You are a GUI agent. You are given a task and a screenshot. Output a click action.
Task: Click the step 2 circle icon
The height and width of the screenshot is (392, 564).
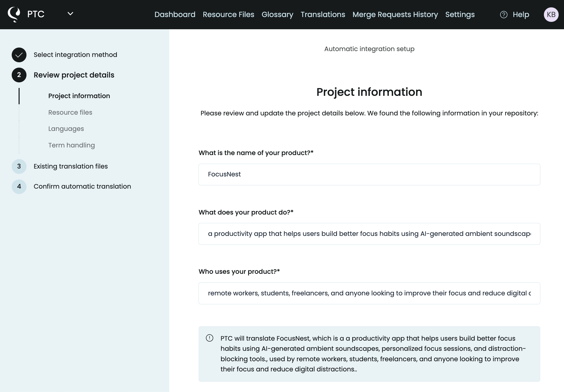19,75
